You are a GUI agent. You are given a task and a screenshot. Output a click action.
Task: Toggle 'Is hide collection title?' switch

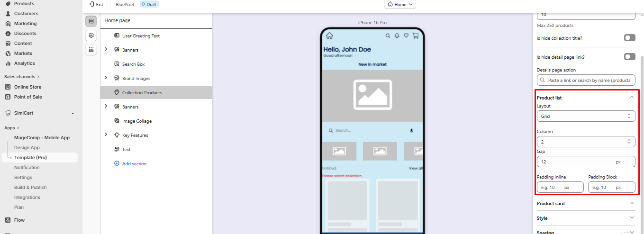click(x=629, y=38)
